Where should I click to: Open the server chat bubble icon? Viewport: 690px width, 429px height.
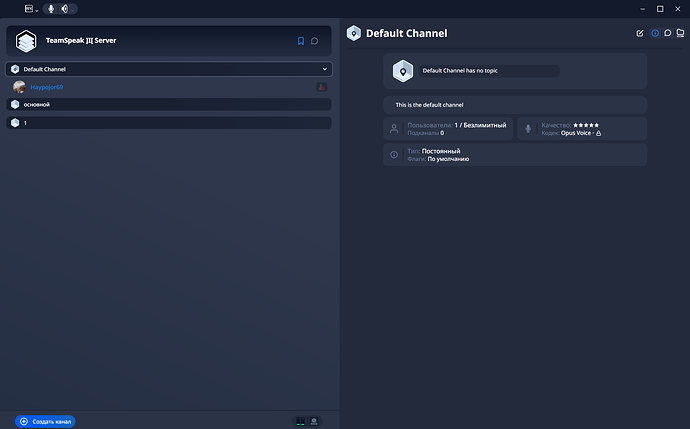pyautogui.click(x=315, y=41)
